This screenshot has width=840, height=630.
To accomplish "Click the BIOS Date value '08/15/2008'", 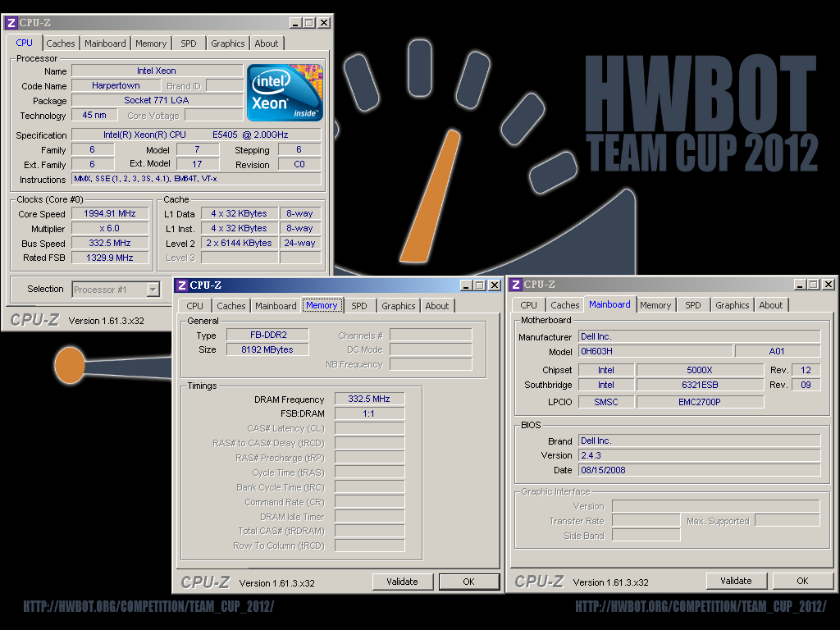I will [x=700, y=470].
